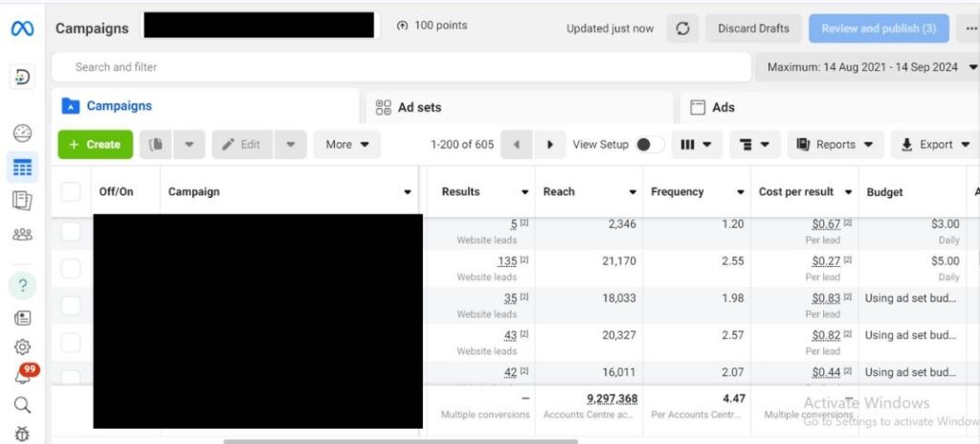980x444 pixels.
Task: Open notifications bell with 99 badge
Action: (x=23, y=376)
